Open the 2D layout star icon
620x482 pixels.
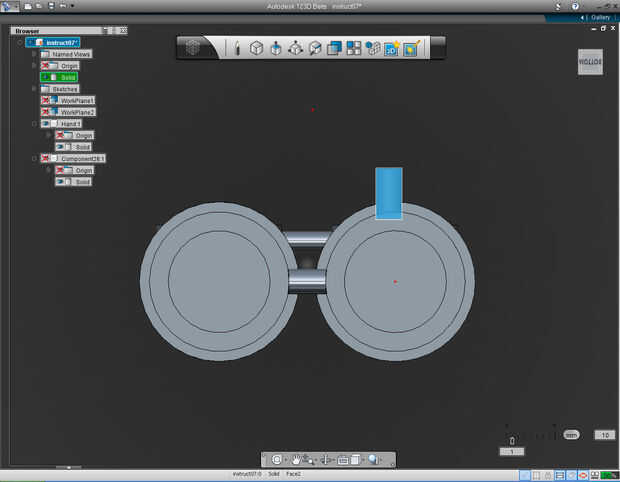coord(392,48)
